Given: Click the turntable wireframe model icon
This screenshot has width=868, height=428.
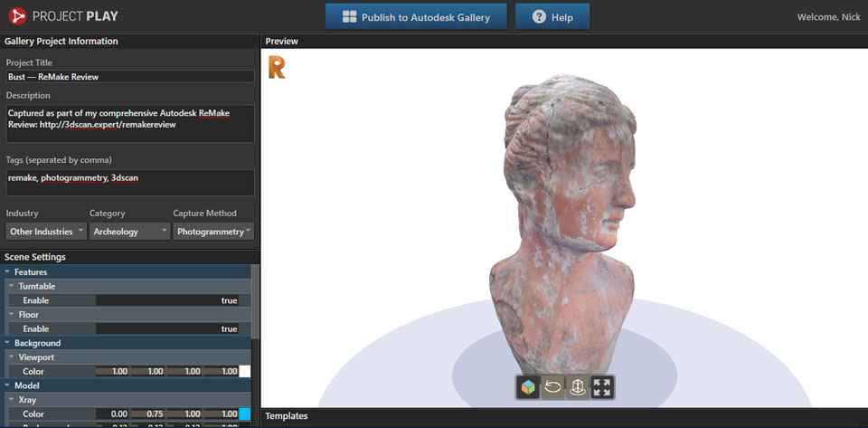Looking at the screenshot, I should tap(578, 387).
